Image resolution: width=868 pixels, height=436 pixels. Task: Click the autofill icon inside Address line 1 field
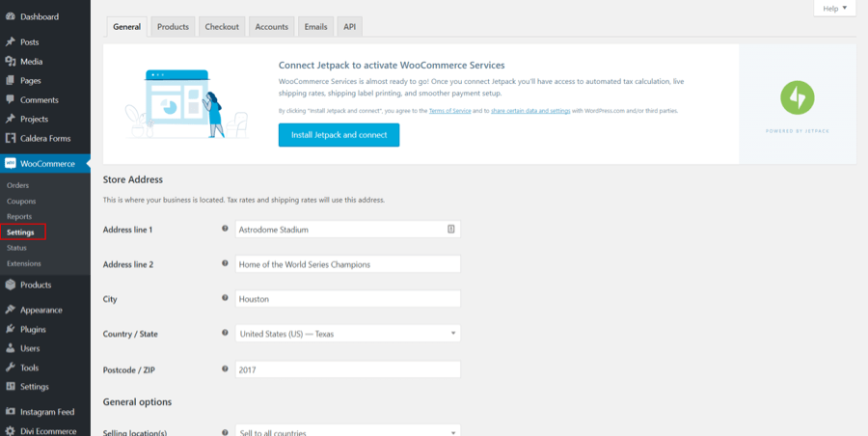pyautogui.click(x=450, y=229)
